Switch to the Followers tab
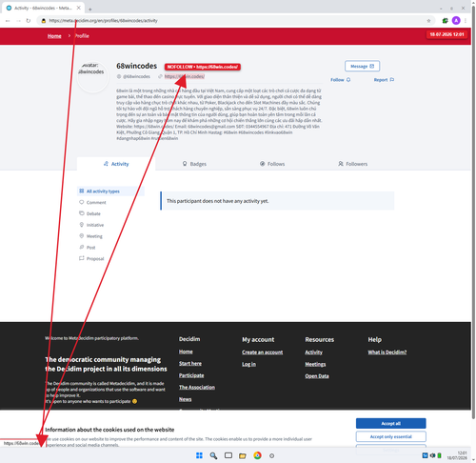The width and height of the screenshot is (476, 463). pyautogui.click(x=352, y=164)
